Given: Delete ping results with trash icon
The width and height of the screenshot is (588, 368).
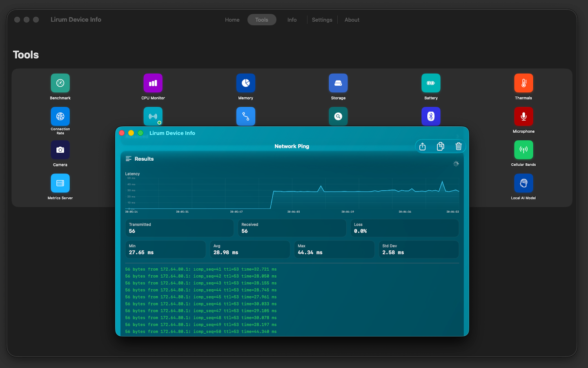Looking at the screenshot, I should coord(459,146).
